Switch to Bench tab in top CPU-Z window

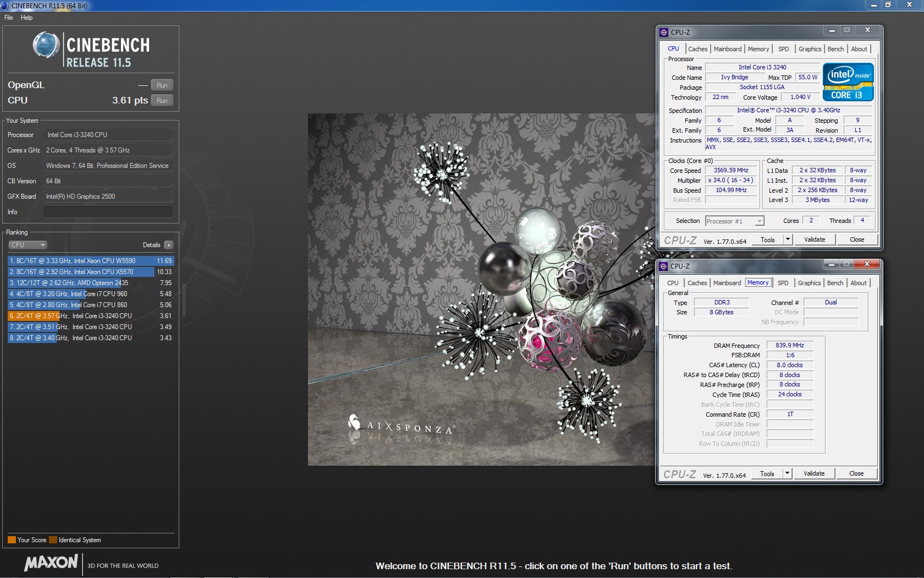[x=835, y=49]
